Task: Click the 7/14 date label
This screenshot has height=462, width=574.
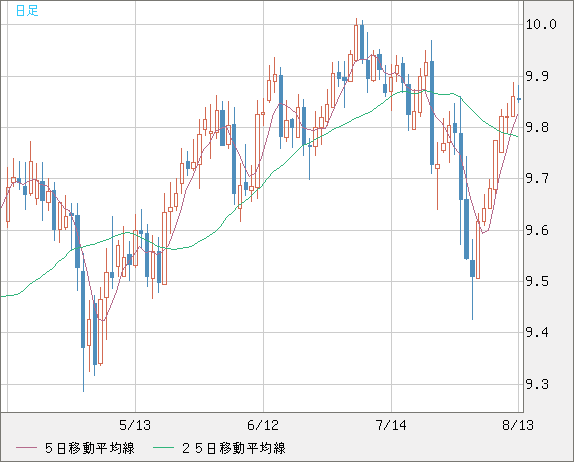Action: [391, 425]
